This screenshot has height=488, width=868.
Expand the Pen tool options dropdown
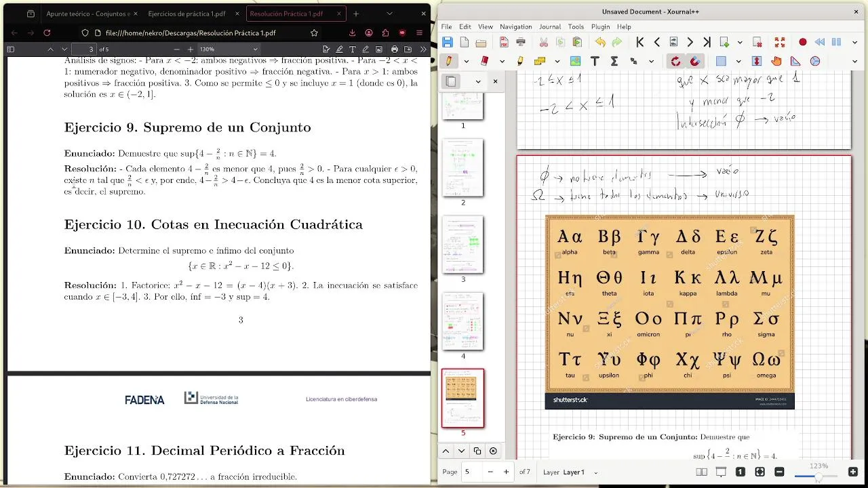click(x=466, y=61)
